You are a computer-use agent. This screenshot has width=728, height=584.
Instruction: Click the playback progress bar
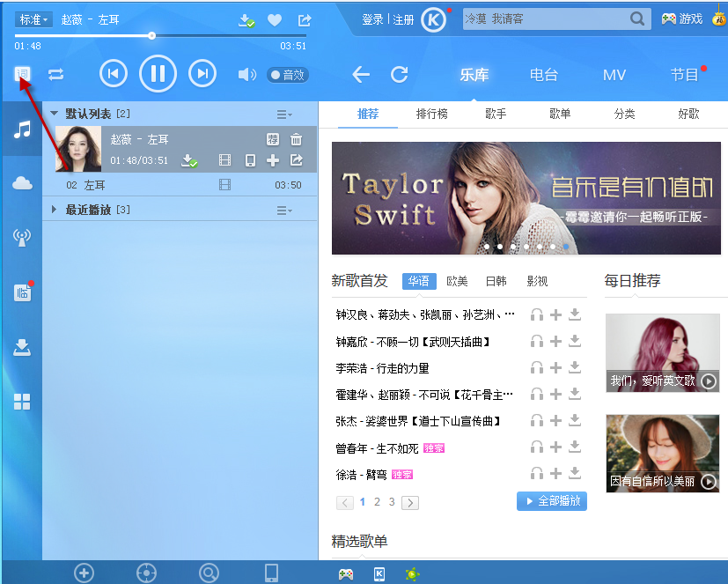(x=160, y=35)
